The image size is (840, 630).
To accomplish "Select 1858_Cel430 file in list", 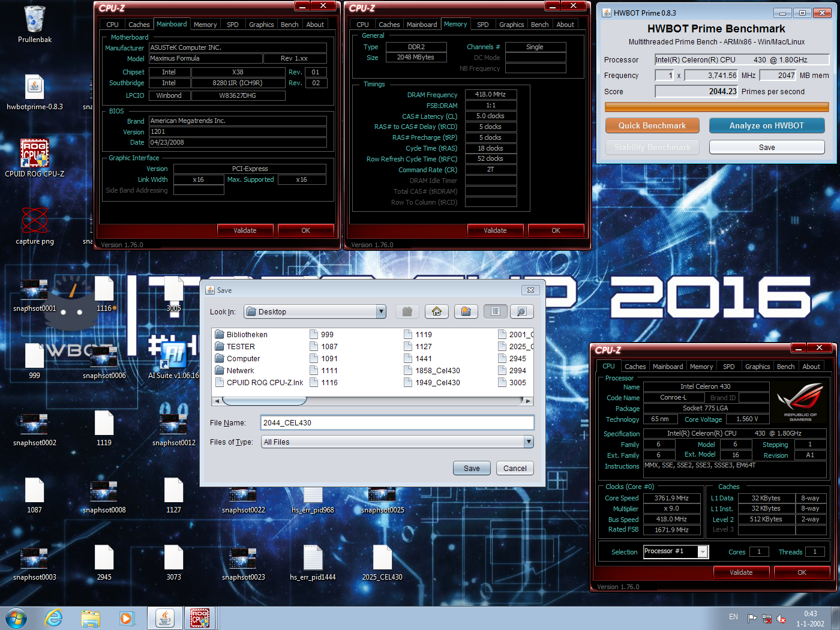I will pyautogui.click(x=432, y=371).
